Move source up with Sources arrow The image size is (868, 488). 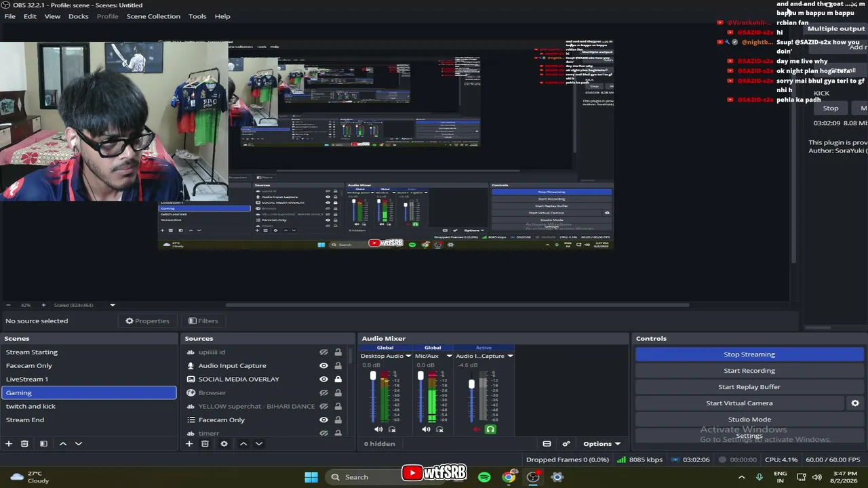[243, 444]
